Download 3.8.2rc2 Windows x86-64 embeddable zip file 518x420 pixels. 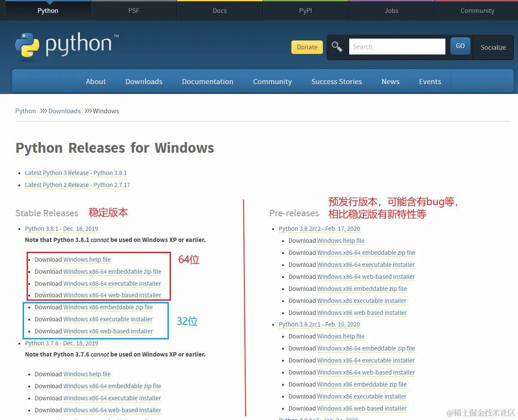click(366, 253)
